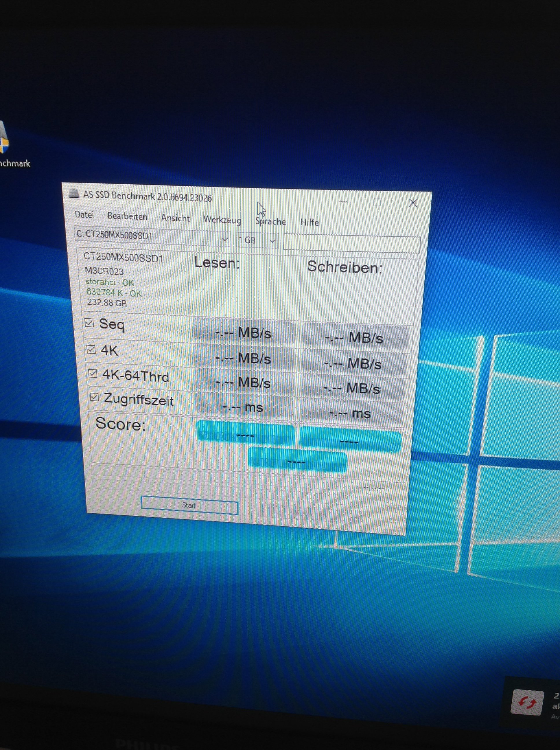Disable the 4K-64Thrd test checkbox

[x=93, y=374]
